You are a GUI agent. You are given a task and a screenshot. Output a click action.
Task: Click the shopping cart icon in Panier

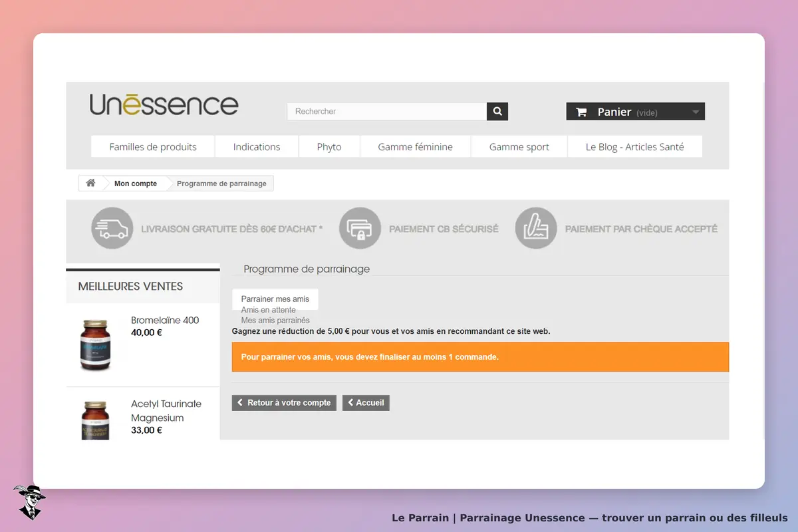pos(581,112)
